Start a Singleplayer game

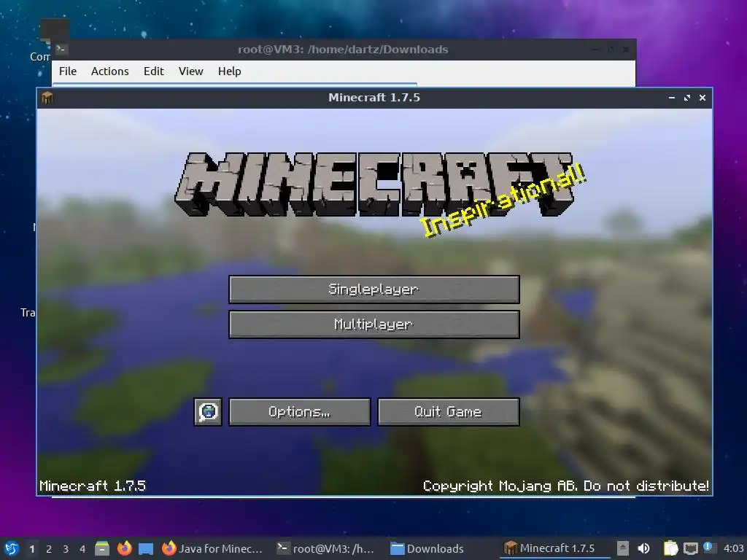pos(374,289)
